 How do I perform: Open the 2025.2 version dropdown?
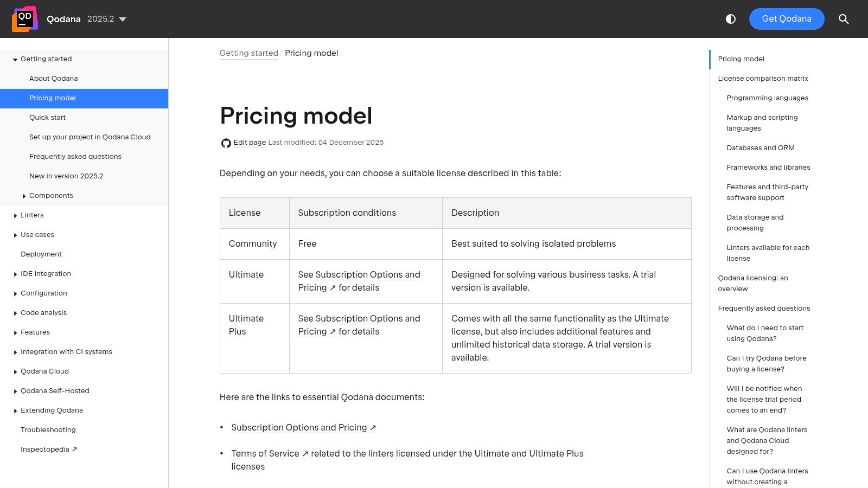[107, 19]
